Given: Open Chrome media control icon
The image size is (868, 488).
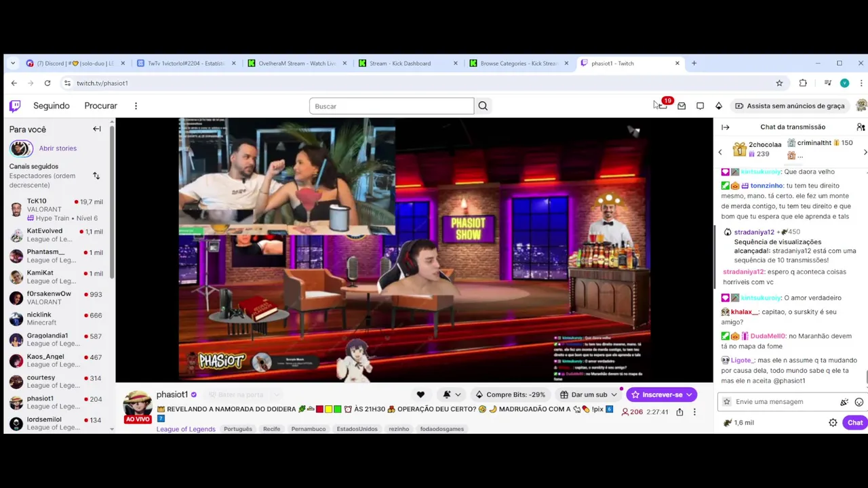Looking at the screenshot, I should click(x=827, y=83).
